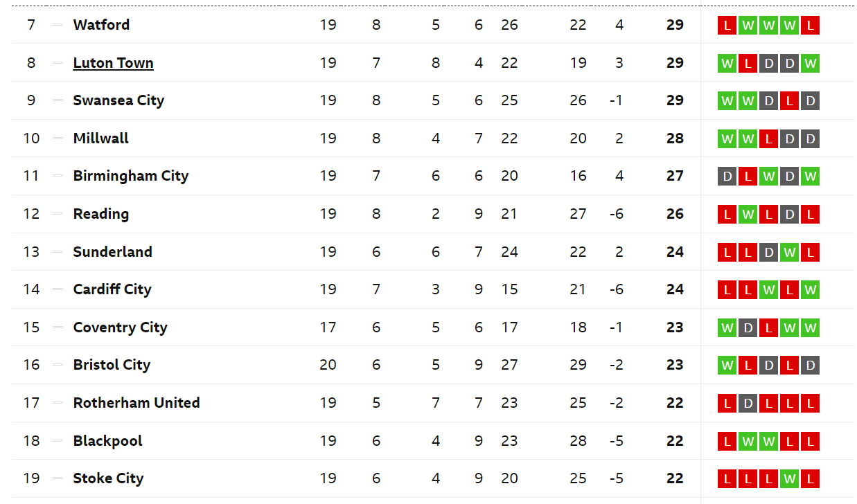Click Reading's points total of 26
This screenshot has height=504, width=857.
[675, 214]
